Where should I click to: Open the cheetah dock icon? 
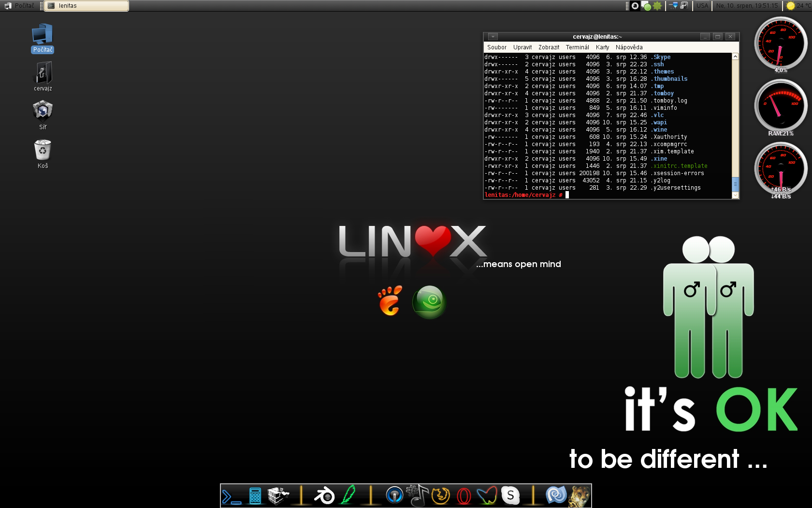[580, 496]
